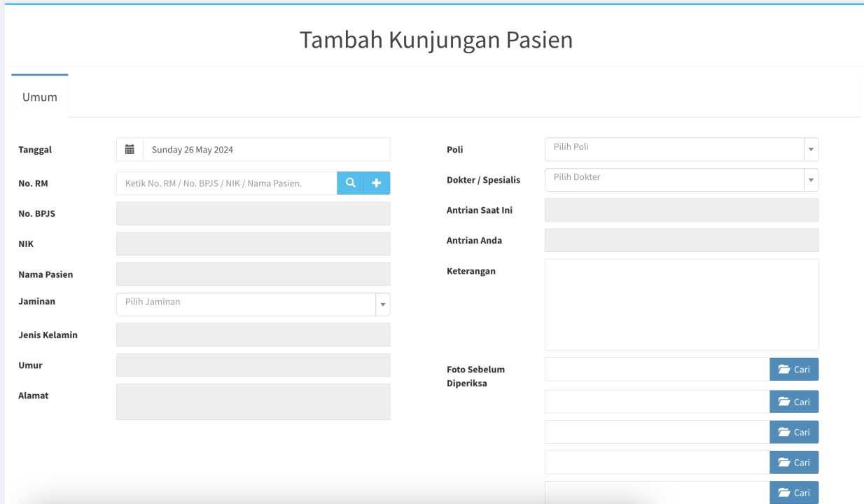This screenshot has height=504, width=864.
Task: Click fifth Cari folder button
Action: [793, 492]
